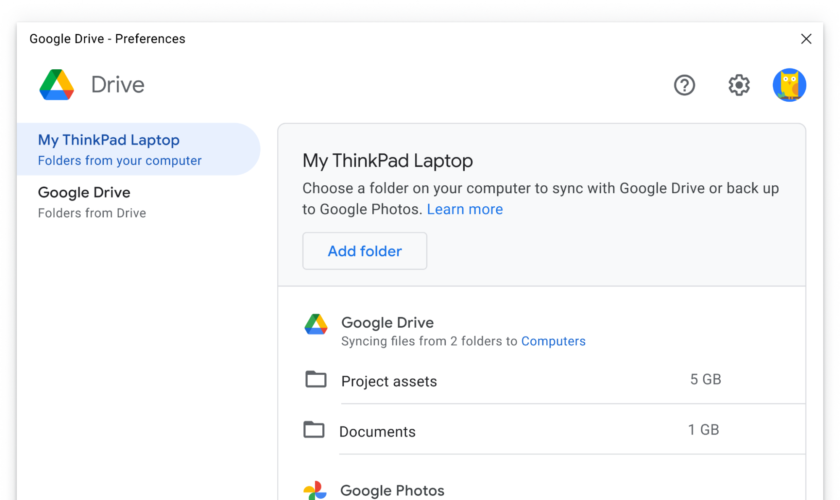Close the Preferences window
The width and height of the screenshot is (840, 500).
[806, 39]
